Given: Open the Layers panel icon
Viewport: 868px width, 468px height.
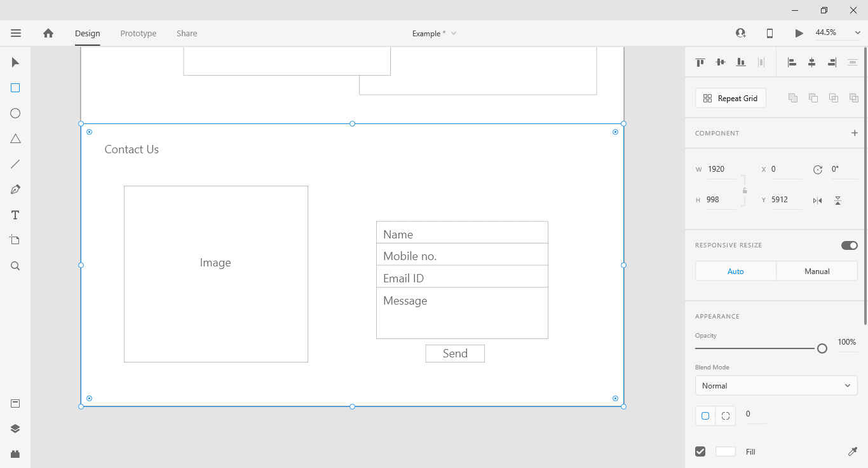Looking at the screenshot, I should [x=15, y=429].
